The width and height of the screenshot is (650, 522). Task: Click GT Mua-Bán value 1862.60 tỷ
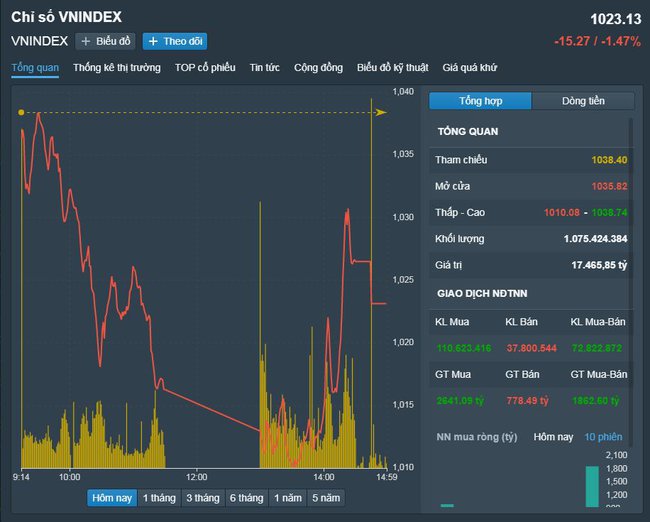coord(596,401)
